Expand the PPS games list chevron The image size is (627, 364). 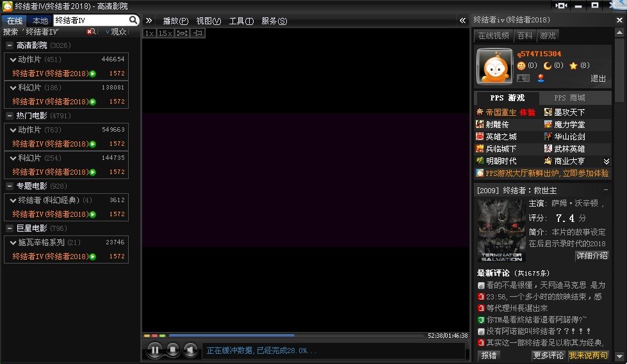point(606,161)
